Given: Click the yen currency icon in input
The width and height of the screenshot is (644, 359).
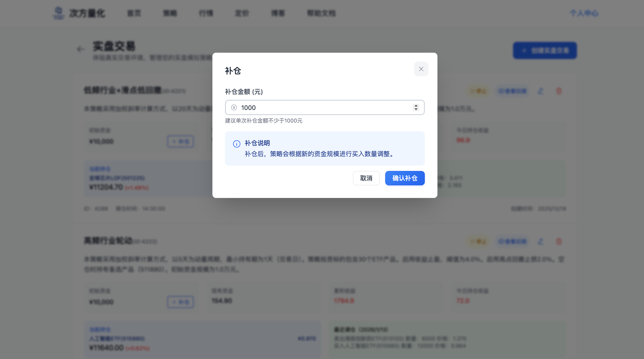Looking at the screenshot, I should 234,108.
